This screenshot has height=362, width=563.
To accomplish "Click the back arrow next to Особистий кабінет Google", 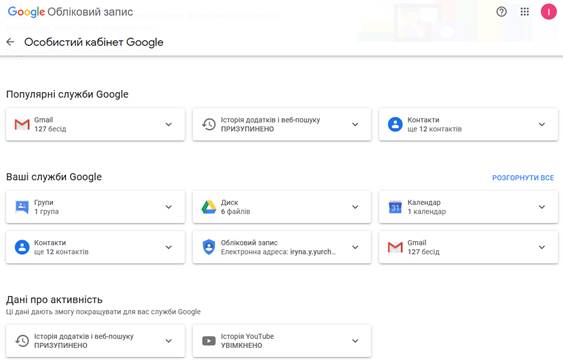I will point(10,42).
